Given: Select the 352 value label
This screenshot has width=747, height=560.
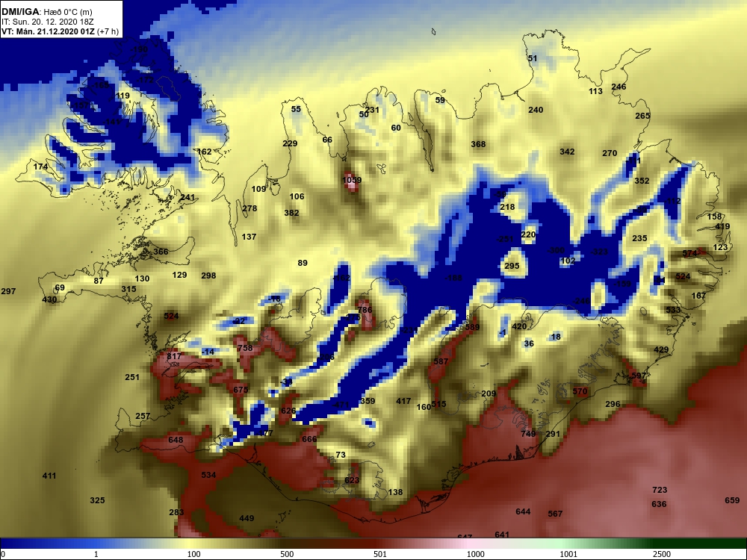Looking at the screenshot, I should coord(642,181).
